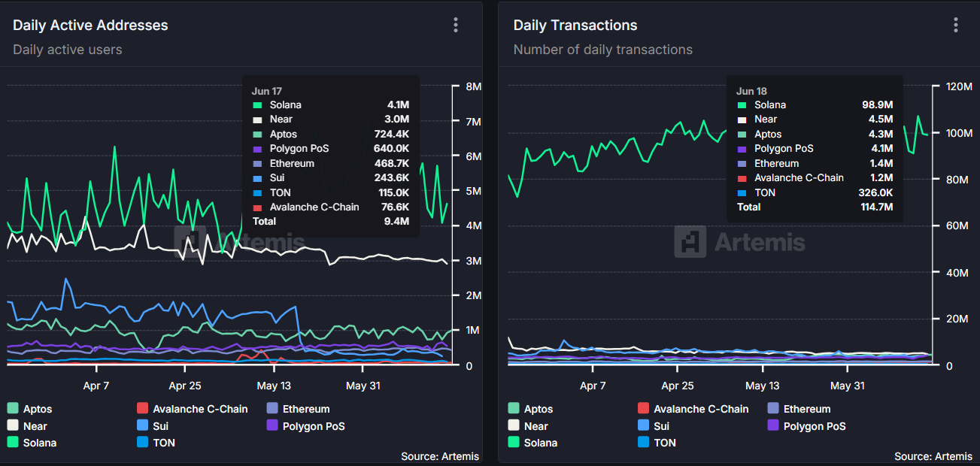Click the 8M y-axis label

(x=474, y=86)
